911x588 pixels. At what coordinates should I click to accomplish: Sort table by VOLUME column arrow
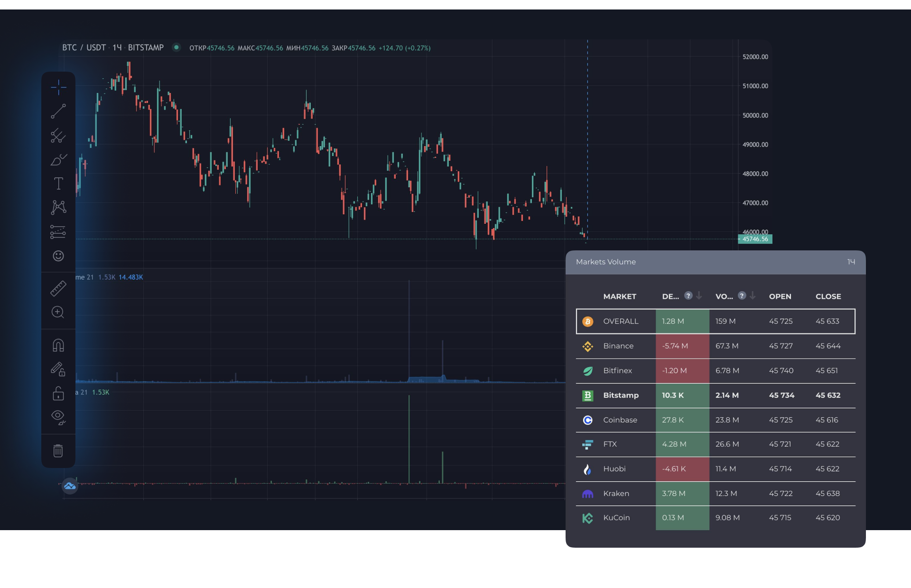(x=752, y=295)
